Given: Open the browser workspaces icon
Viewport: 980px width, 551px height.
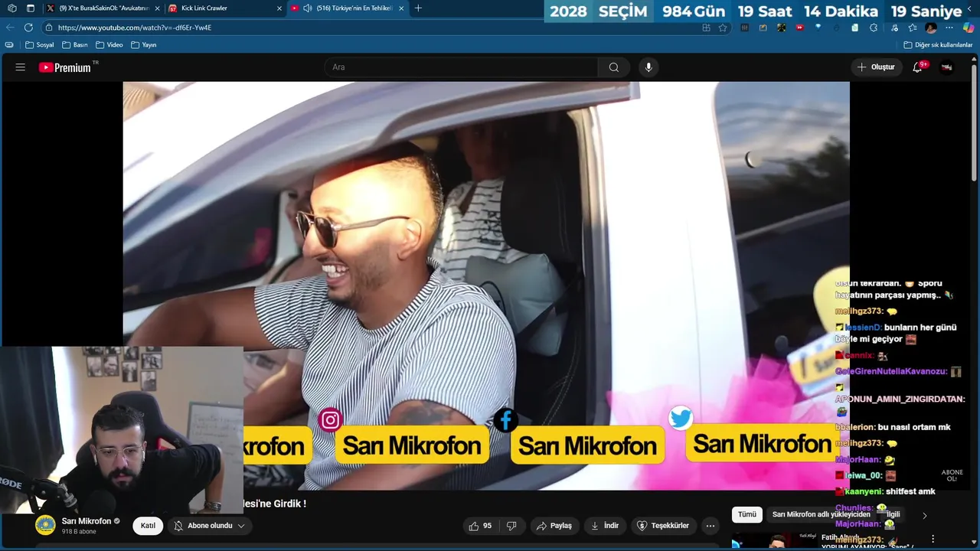Looking at the screenshot, I should click(x=11, y=8).
